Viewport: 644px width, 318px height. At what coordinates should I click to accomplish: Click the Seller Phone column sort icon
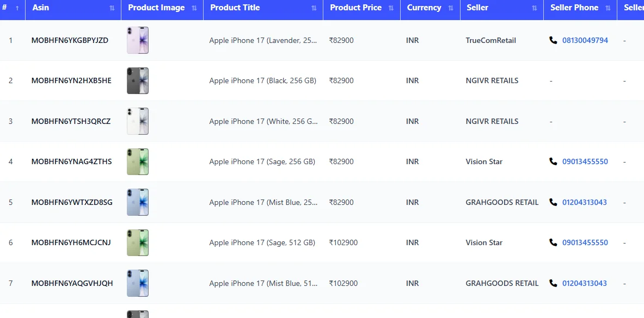(x=608, y=8)
